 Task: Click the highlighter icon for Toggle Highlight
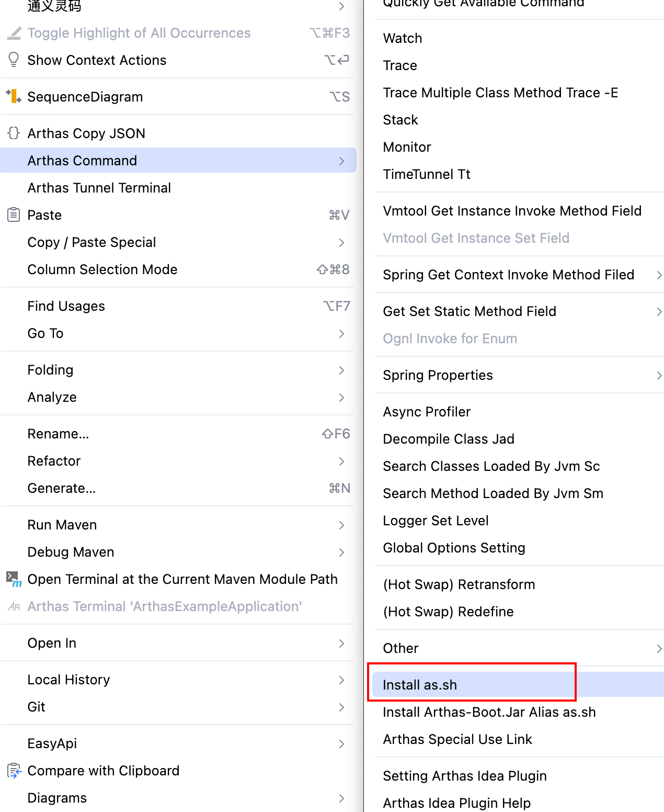14,33
